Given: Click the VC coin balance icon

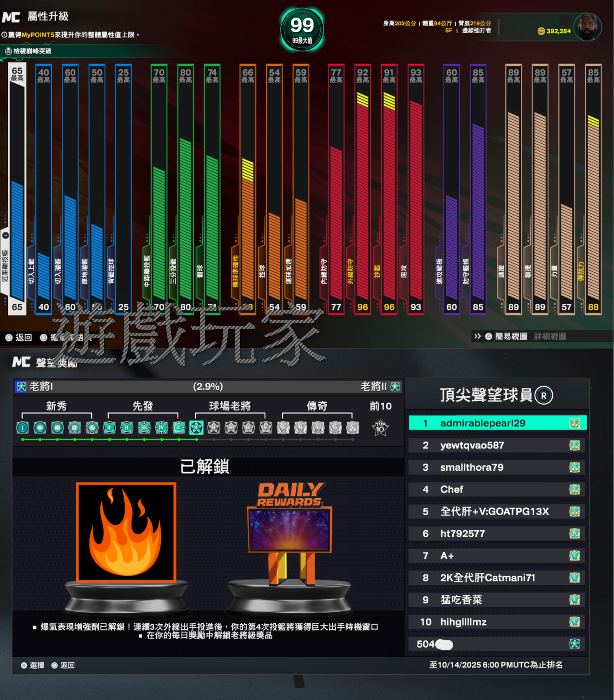Looking at the screenshot, I should tap(541, 31).
